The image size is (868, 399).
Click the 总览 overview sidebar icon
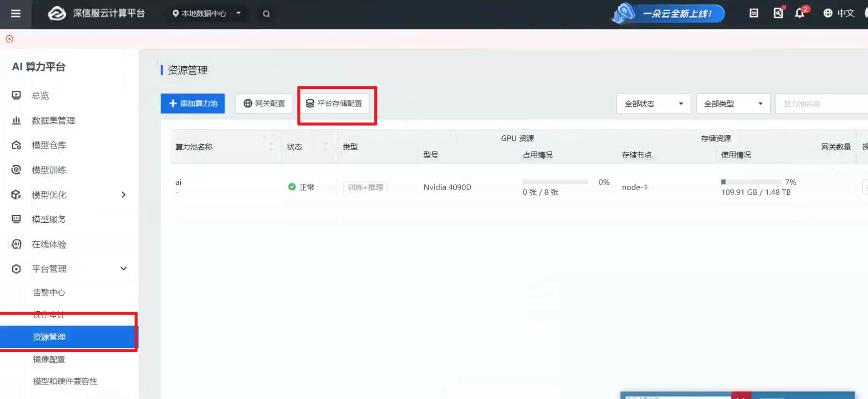(16, 95)
